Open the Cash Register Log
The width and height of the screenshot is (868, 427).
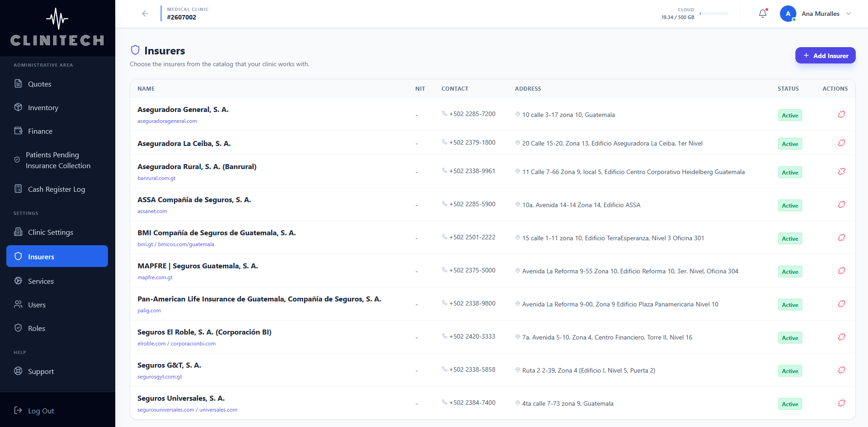pos(57,189)
